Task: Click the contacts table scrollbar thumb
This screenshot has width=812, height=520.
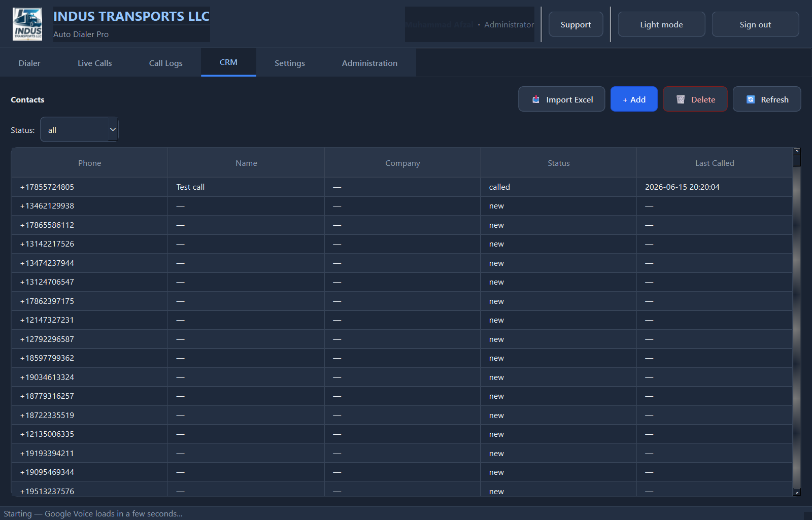Action: click(797, 161)
